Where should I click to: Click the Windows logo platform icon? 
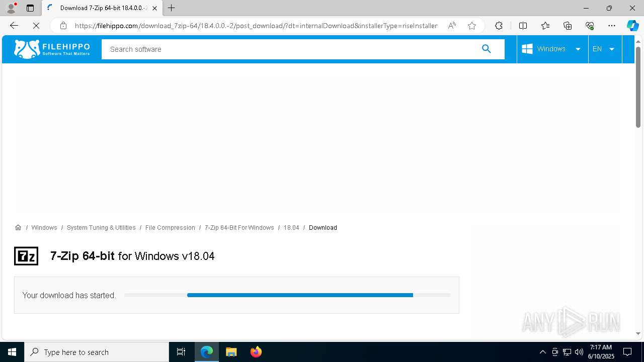pos(527,49)
